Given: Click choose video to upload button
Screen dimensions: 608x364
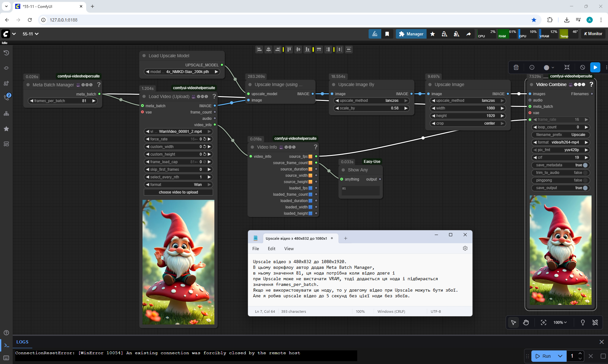Looking at the screenshot, I should 178,192.
